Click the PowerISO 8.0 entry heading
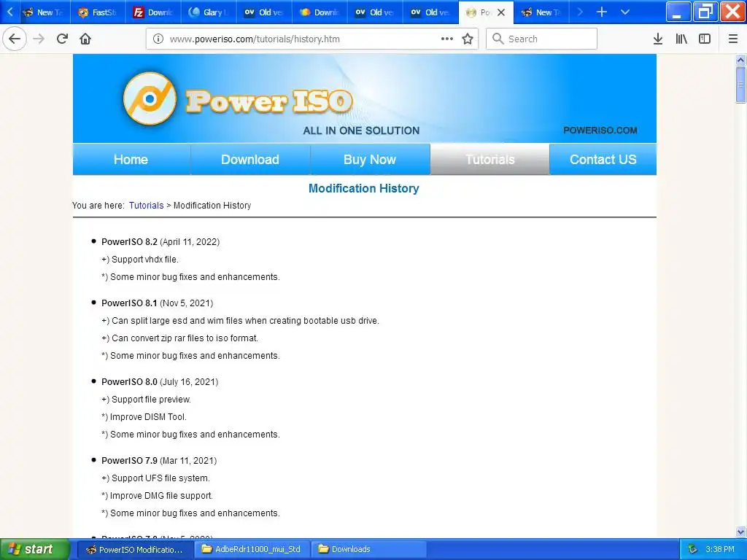This screenshot has height=560, width=747. [129, 382]
